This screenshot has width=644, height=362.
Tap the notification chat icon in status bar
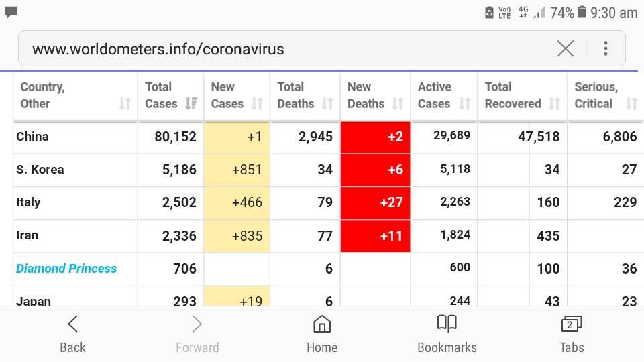pos(11,12)
